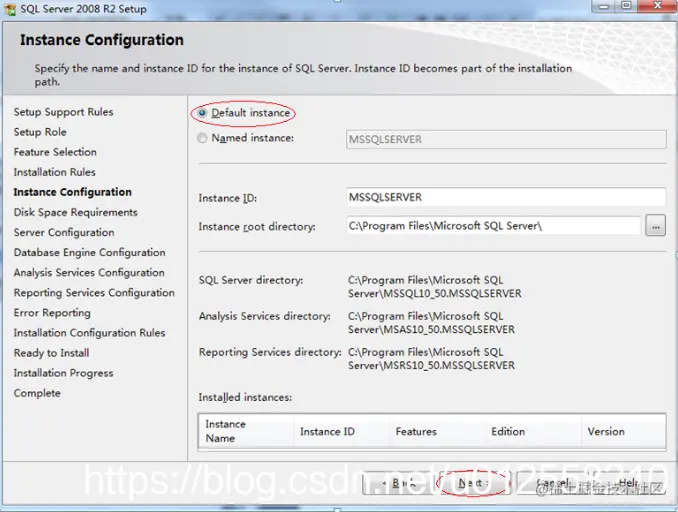Click the Instance Name column header
This screenshot has width=678, height=512.
click(246, 431)
